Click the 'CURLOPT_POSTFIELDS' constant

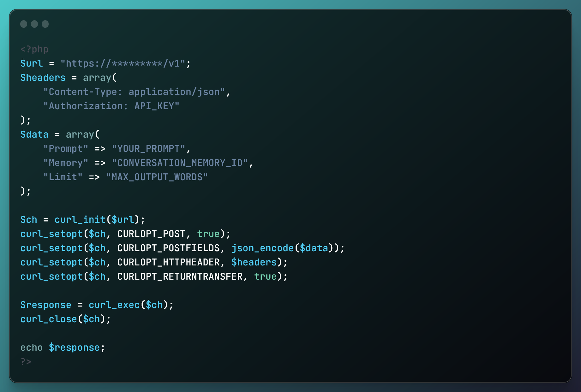coord(168,248)
